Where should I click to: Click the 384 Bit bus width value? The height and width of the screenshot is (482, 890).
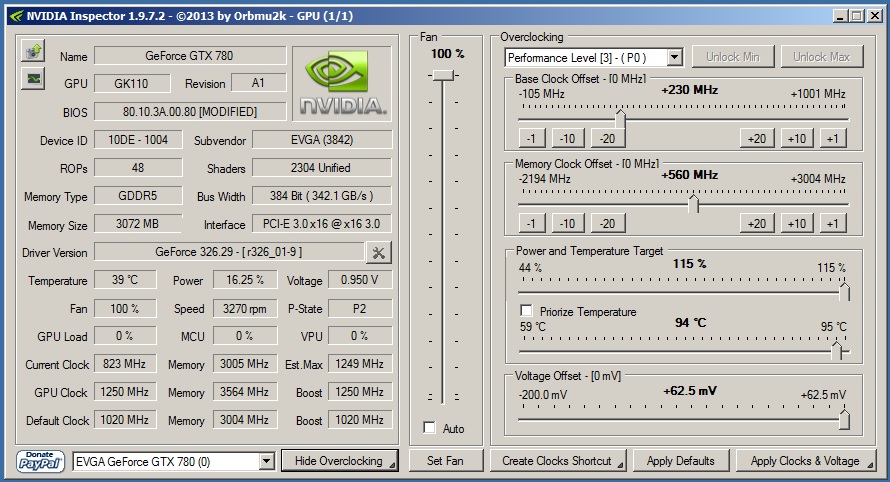coord(322,195)
